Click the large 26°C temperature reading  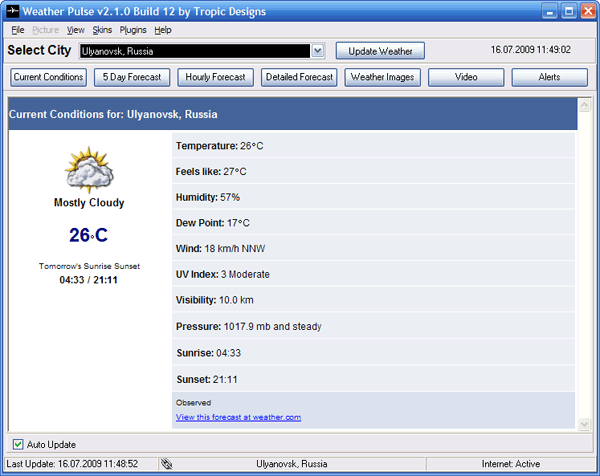pyautogui.click(x=88, y=235)
